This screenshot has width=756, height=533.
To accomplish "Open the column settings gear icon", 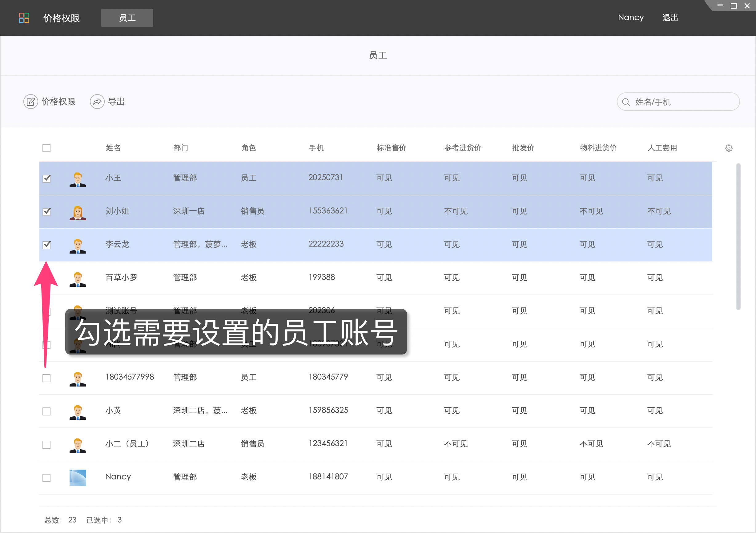I will 729,148.
